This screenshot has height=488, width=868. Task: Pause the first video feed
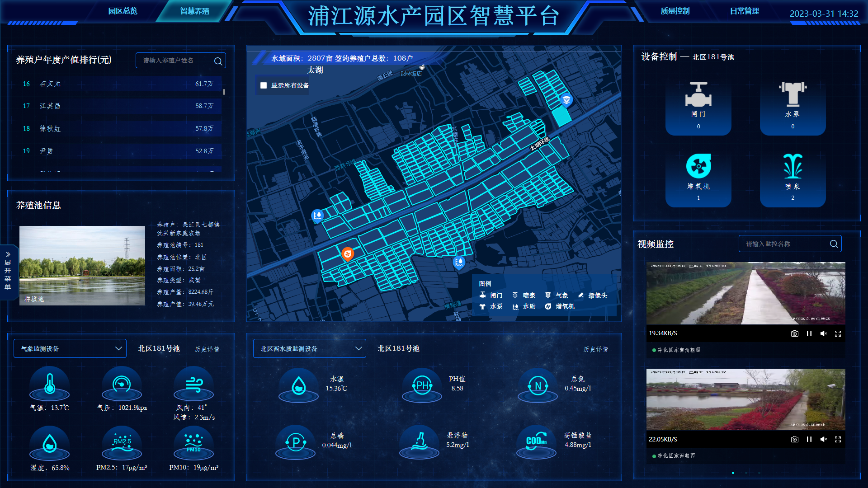point(809,333)
